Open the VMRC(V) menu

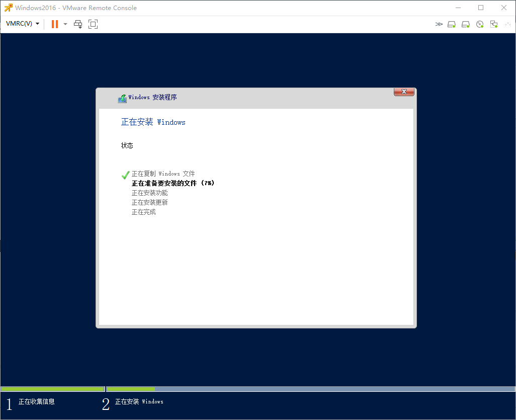[23, 24]
